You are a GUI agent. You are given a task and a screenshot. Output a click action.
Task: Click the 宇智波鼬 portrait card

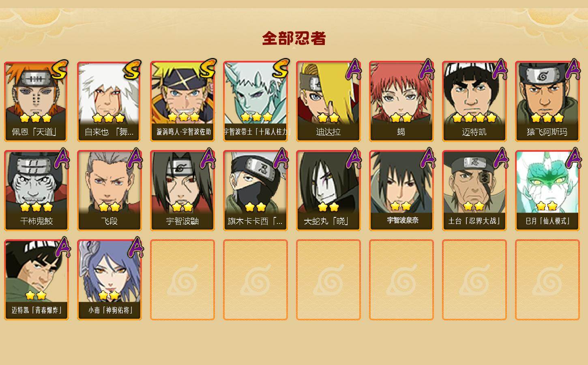tap(182, 191)
